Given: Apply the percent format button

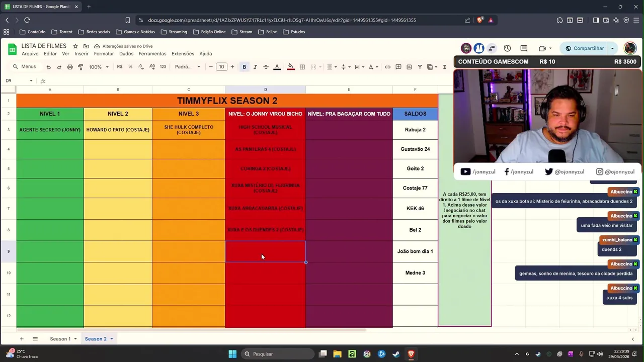Looking at the screenshot, I should point(130,67).
